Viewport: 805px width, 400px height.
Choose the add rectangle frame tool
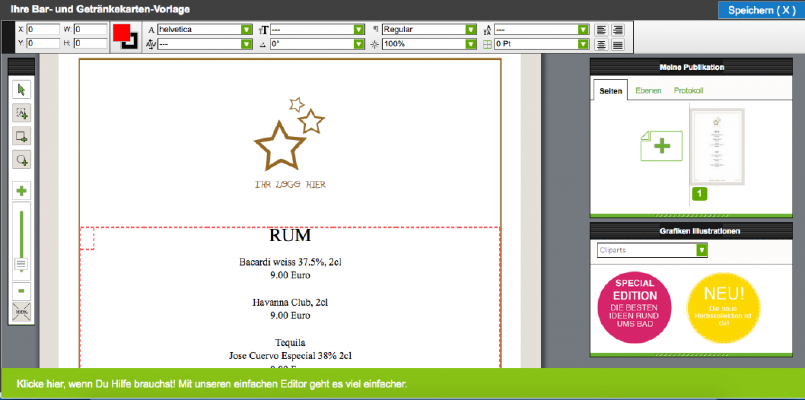pyautogui.click(x=21, y=136)
